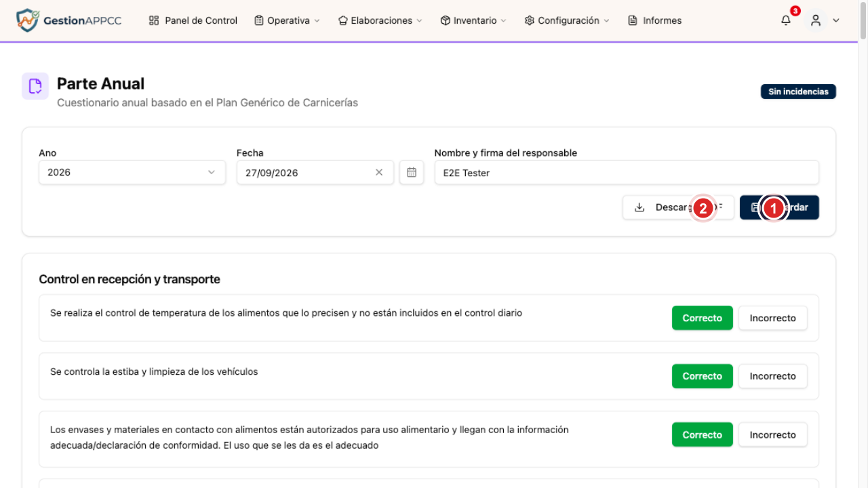The width and height of the screenshot is (868, 488).
Task: Mark temperature control question as Correcto
Action: point(703,318)
